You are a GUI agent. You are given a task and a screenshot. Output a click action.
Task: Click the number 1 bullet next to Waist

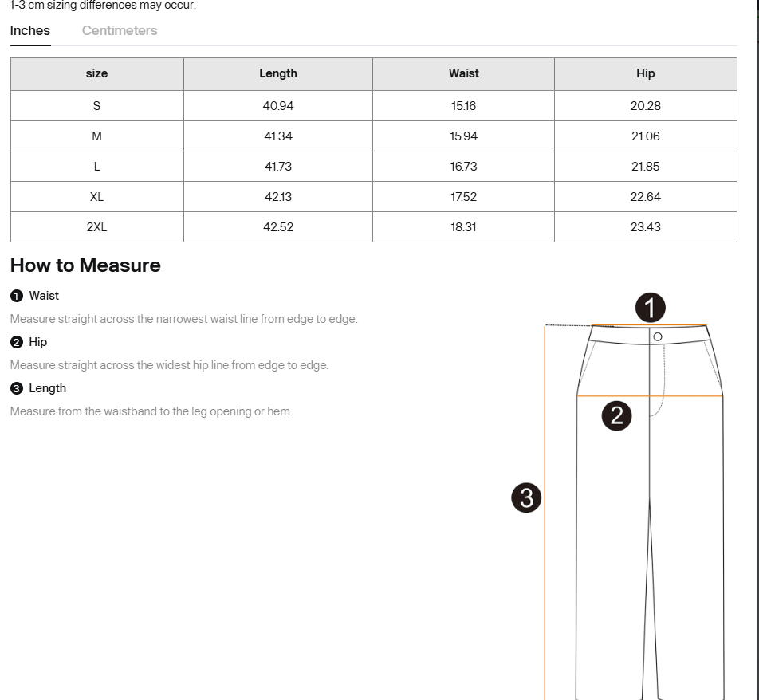tap(17, 296)
